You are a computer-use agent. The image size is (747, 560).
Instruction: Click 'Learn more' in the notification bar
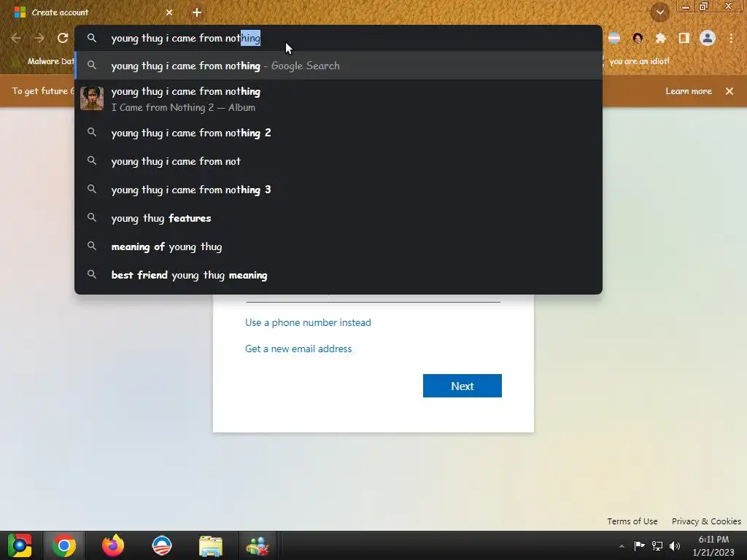(x=689, y=91)
